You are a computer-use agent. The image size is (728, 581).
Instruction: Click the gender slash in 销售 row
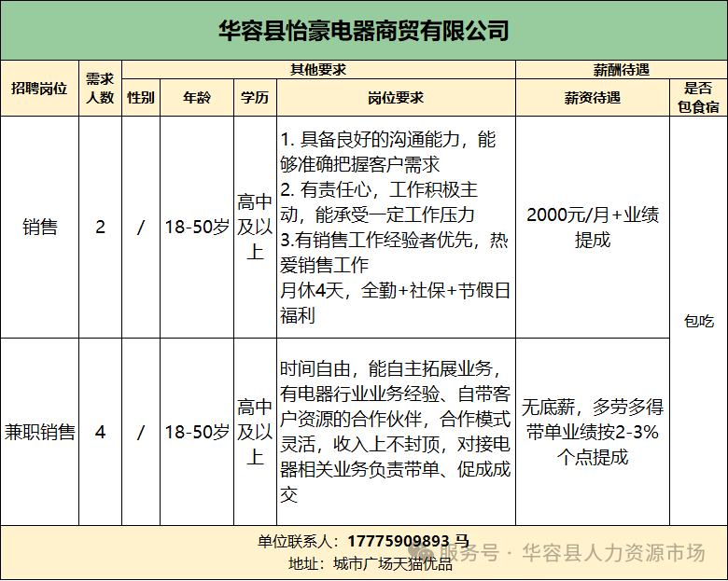[141, 227]
